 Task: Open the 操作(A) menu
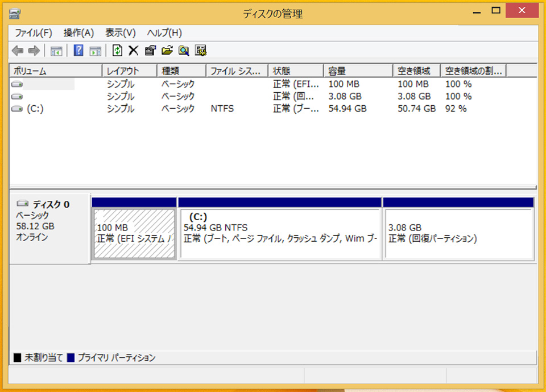(x=78, y=33)
